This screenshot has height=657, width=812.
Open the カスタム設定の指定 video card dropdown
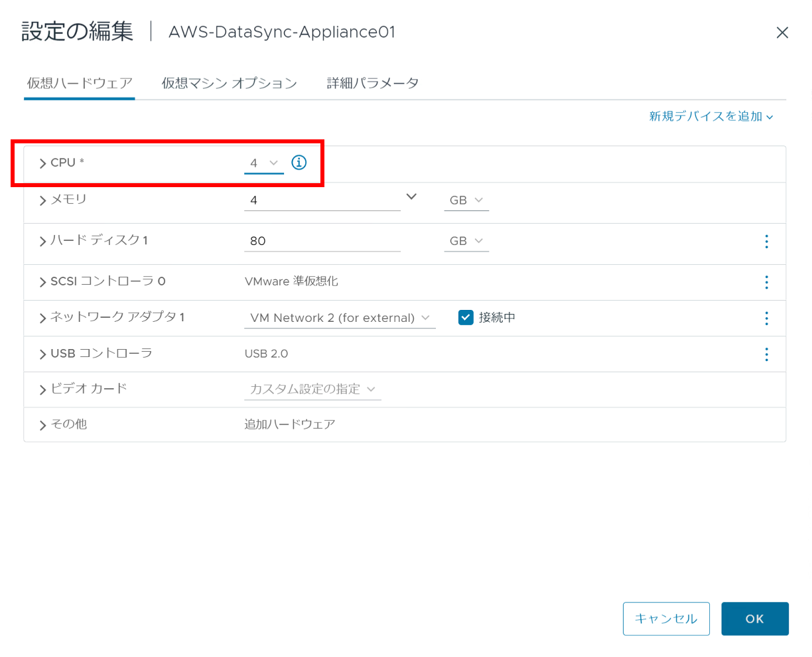pos(312,389)
